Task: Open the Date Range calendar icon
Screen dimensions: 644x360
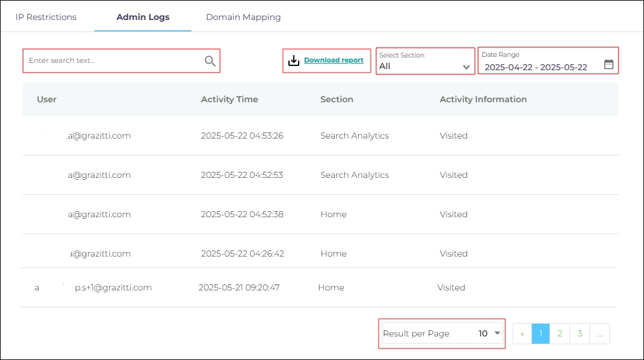Action: click(608, 64)
